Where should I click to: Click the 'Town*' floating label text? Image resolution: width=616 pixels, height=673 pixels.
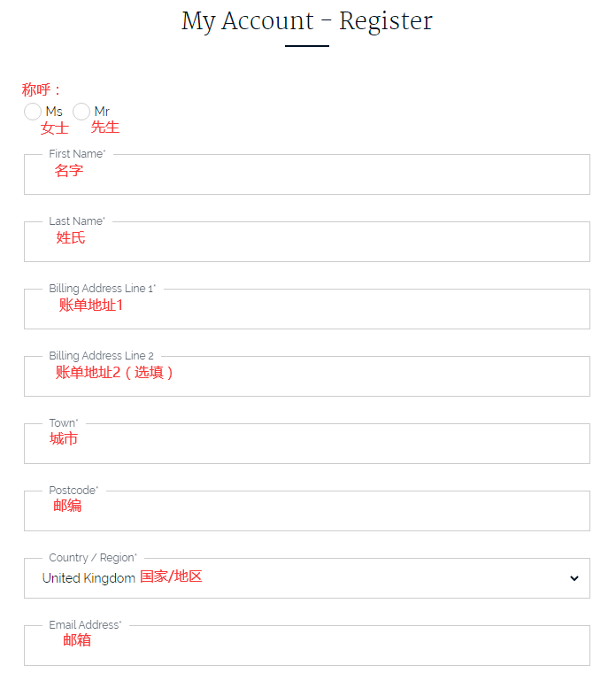pos(64,423)
